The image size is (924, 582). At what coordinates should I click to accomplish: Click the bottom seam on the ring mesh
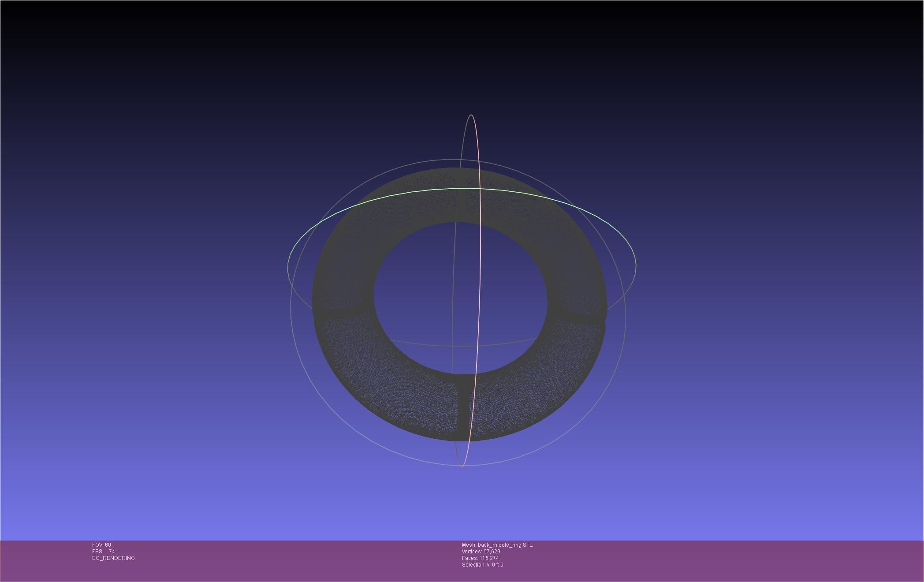tap(463, 408)
